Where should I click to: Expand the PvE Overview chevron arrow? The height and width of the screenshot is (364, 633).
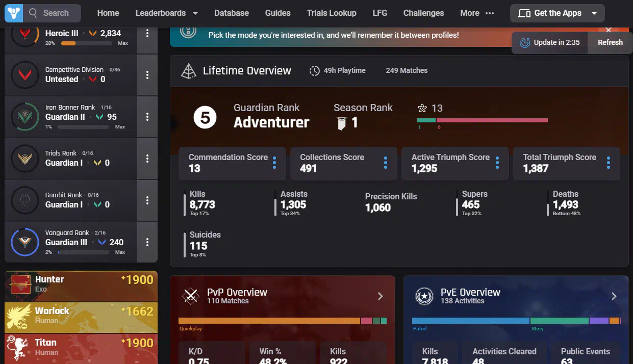pyautogui.click(x=614, y=296)
